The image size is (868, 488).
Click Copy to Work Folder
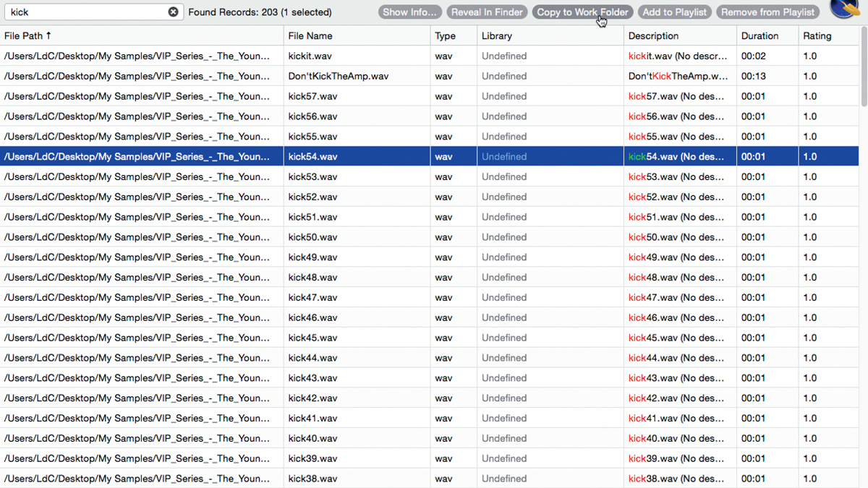(x=582, y=12)
